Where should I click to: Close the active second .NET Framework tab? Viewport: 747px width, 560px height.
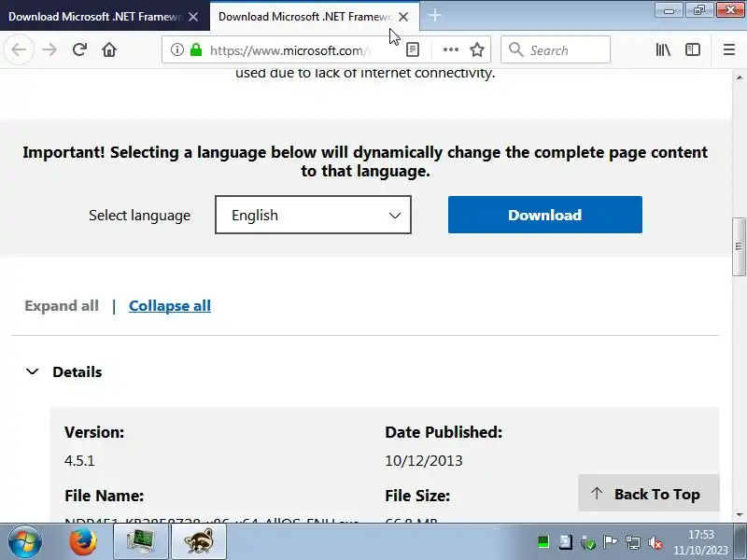pos(403,17)
